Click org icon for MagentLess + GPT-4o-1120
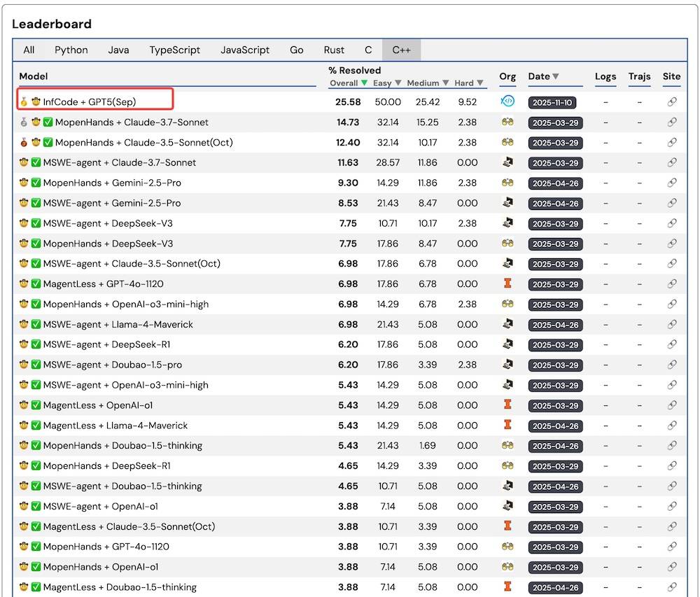This screenshot has width=700, height=597. (507, 284)
